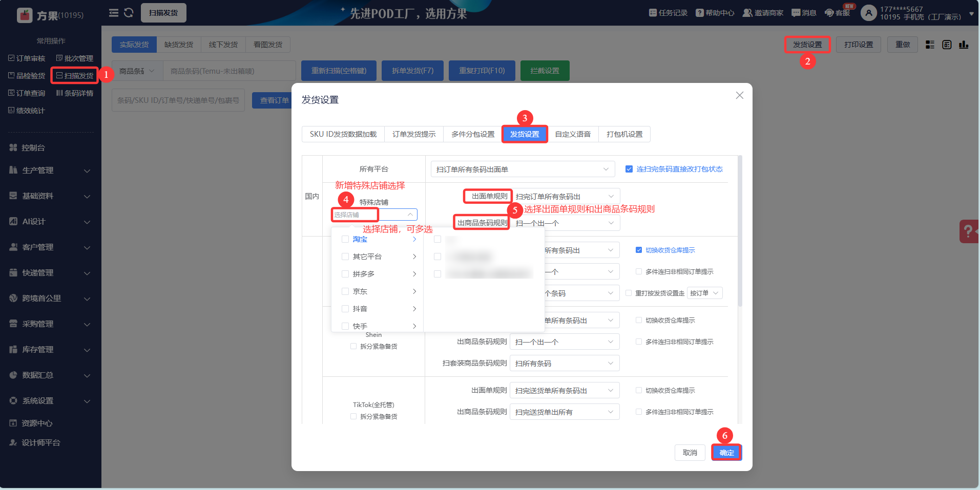Click the 打印设置 button

[x=859, y=45]
